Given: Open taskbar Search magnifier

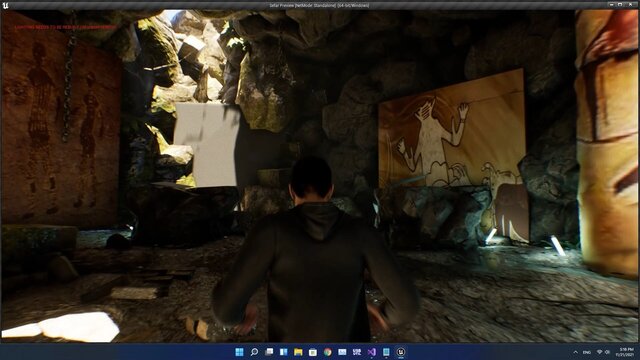Looking at the screenshot, I should point(254,352).
